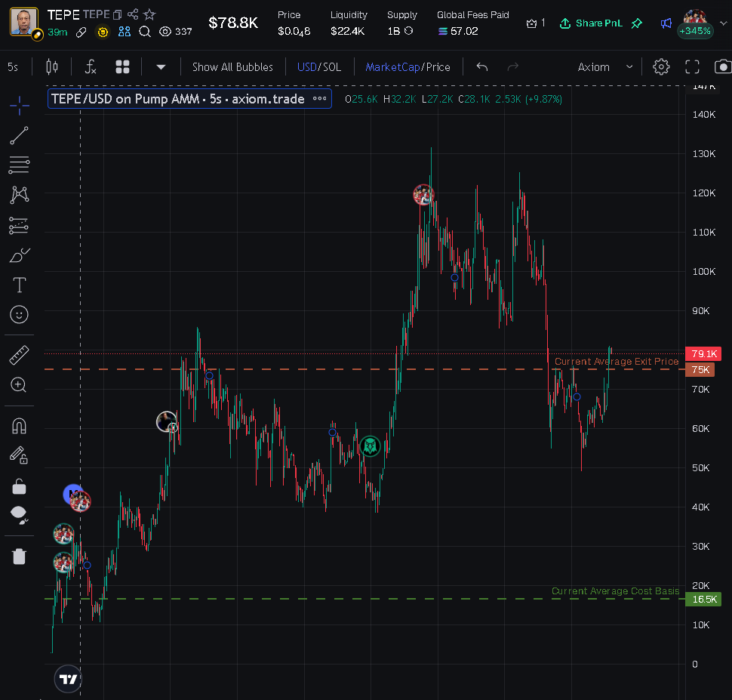Open the token link icon
The height and width of the screenshot is (700, 732).
point(81,32)
